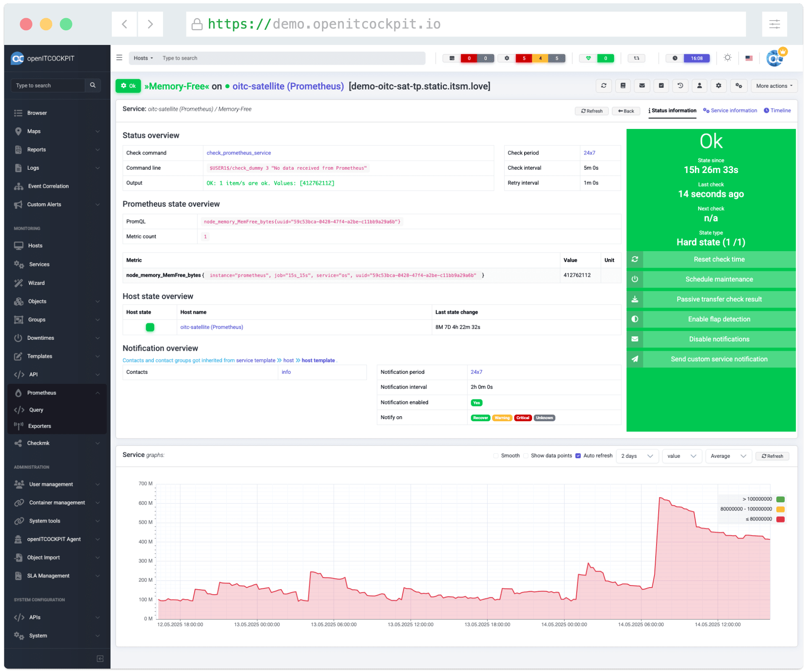
Task: Click the service status gear icon in header
Action: (507, 58)
